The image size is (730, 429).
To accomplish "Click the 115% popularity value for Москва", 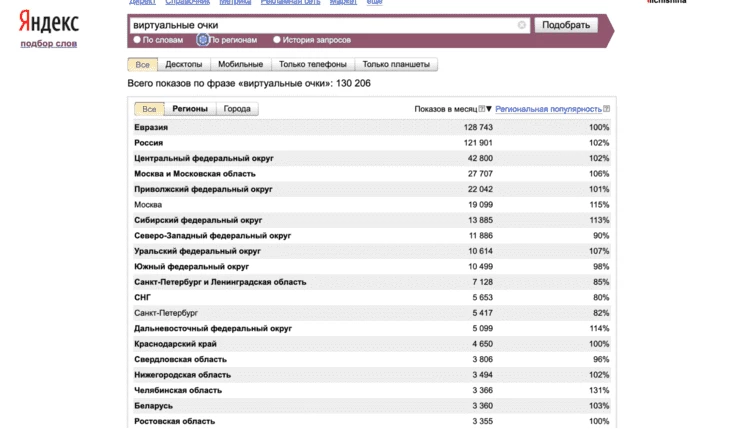I will click(599, 204).
